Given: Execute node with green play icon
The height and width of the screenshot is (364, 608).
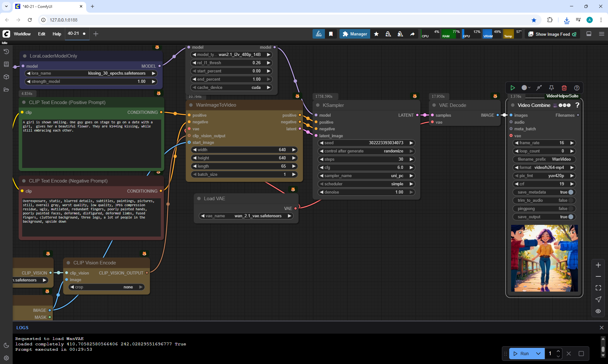Looking at the screenshot, I should (x=512, y=88).
